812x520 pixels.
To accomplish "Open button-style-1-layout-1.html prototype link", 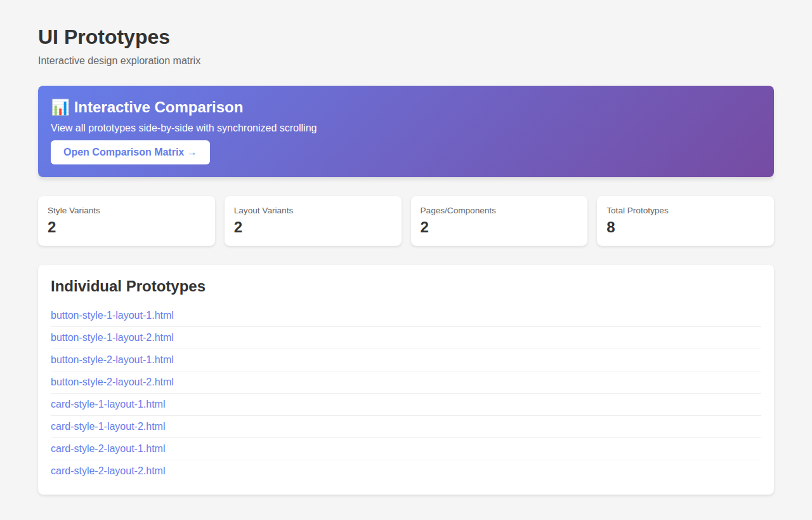I will (x=112, y=316).
